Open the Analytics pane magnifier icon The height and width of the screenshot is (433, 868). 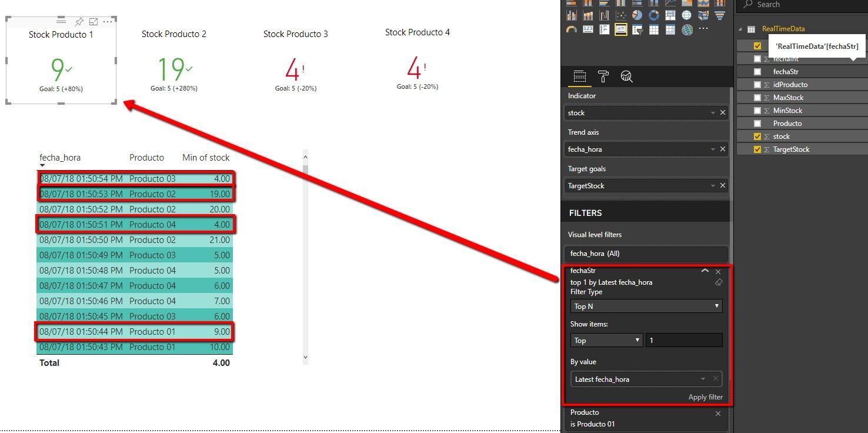click(627, 76)
